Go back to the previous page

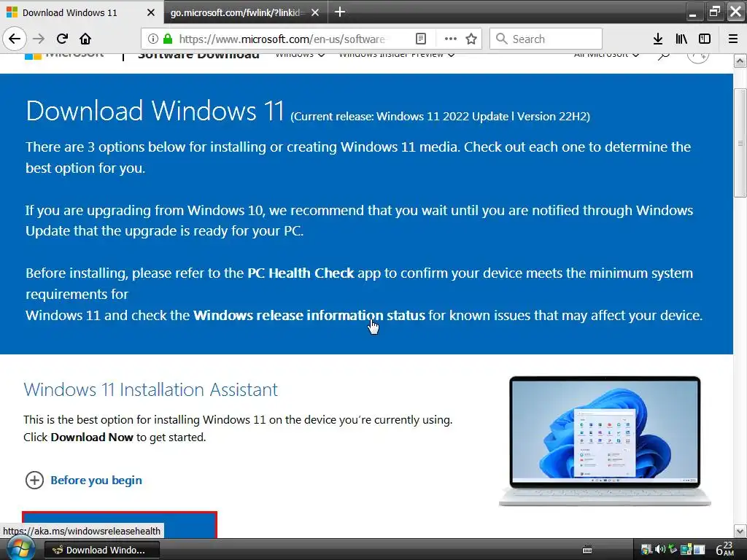click(15, 39)
